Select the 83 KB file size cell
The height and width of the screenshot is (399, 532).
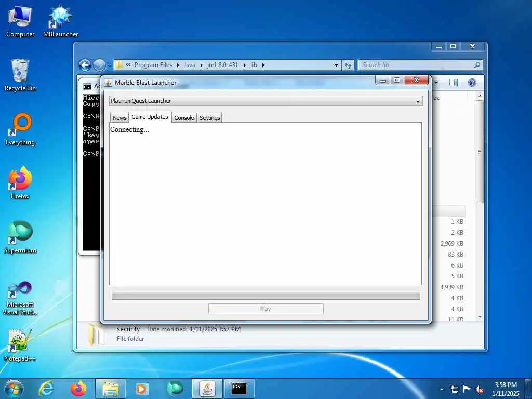[x=455, y=255]
